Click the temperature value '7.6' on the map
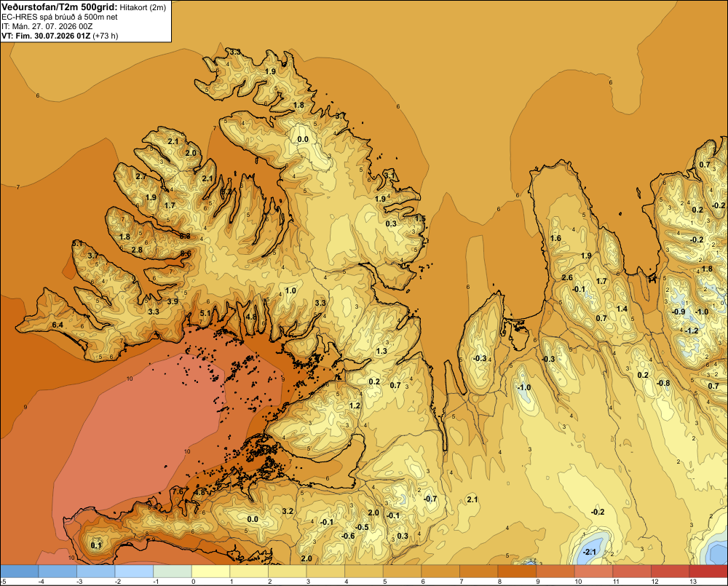The width and height of the screenshot is (728, 586). tap(178, 491)
